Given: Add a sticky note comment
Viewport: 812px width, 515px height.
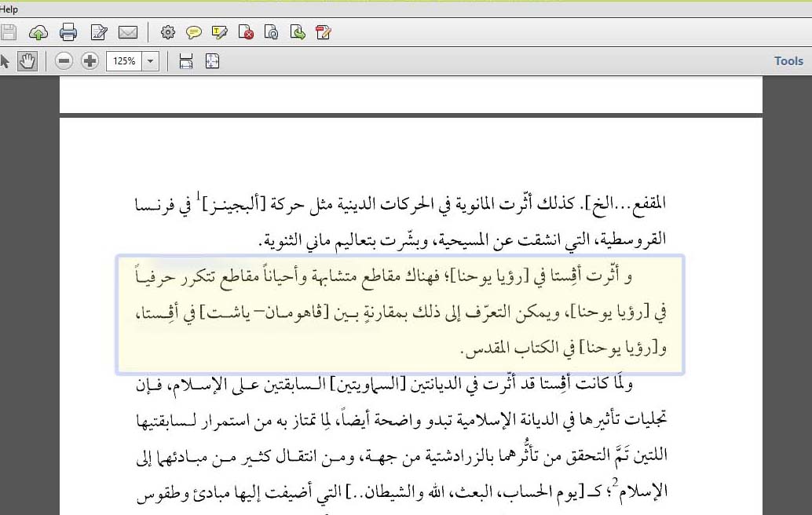Looking at the screenshot, I should [193, 32].
